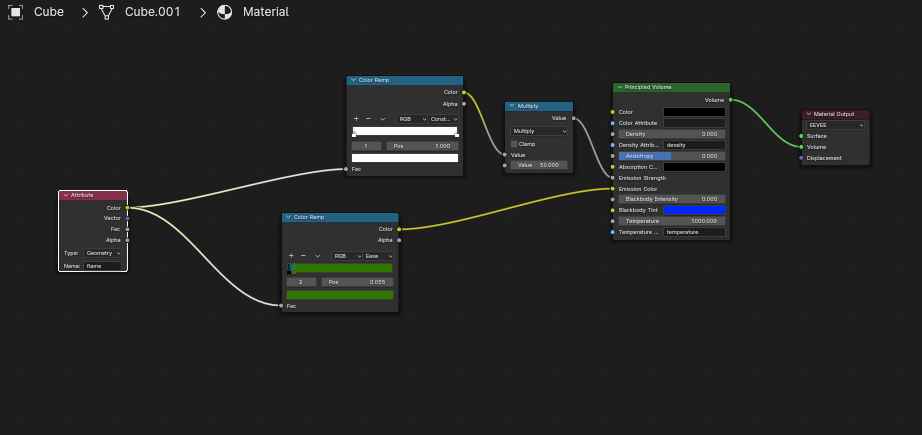Enable the Clamp checkbox on Multiply node
Viewport: 922px width, 435px height.
pyautogui.click(x=514, y=144)
